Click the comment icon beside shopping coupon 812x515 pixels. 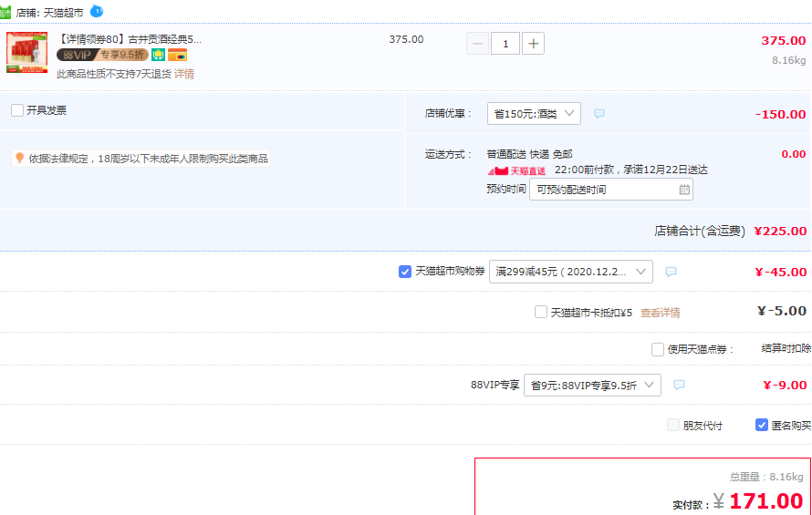click(x=671, y=272)
